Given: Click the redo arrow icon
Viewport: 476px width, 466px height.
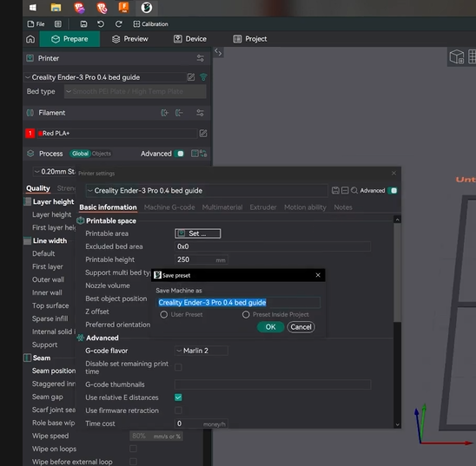Looking at the screenshot, I should tap(118, 24).
